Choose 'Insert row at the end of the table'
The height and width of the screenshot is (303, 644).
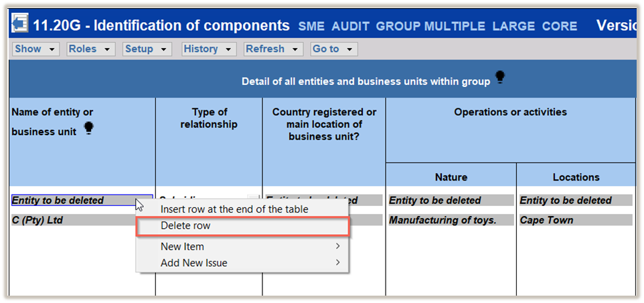234,209
